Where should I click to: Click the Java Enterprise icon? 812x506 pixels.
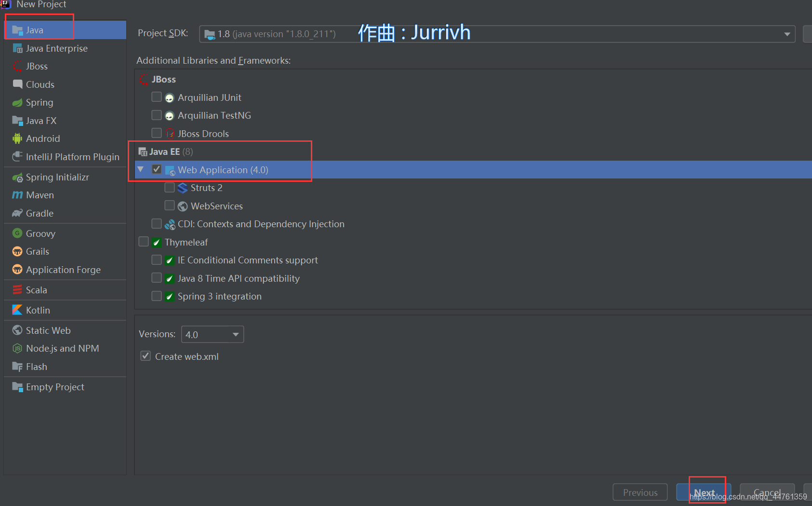[17, 48]
